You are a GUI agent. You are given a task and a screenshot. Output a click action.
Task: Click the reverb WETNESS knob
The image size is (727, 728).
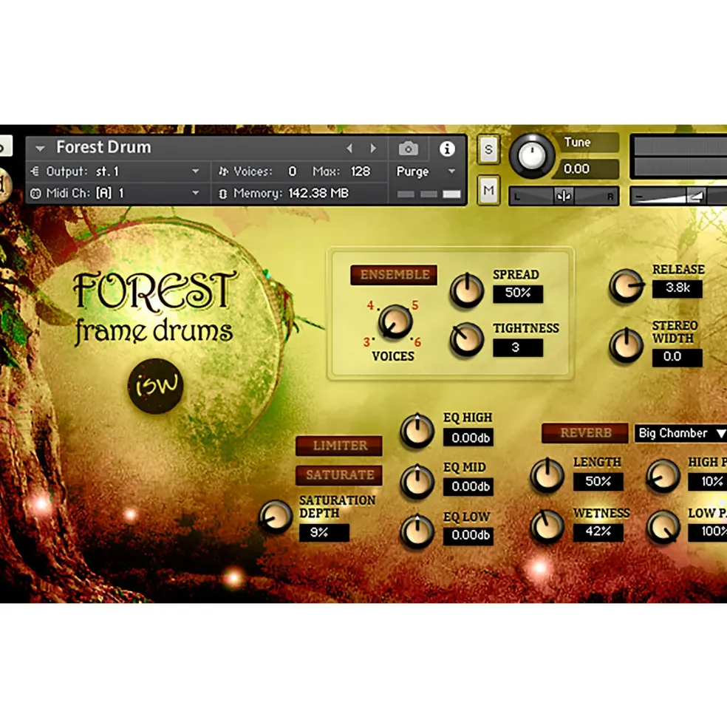(547, 526)
